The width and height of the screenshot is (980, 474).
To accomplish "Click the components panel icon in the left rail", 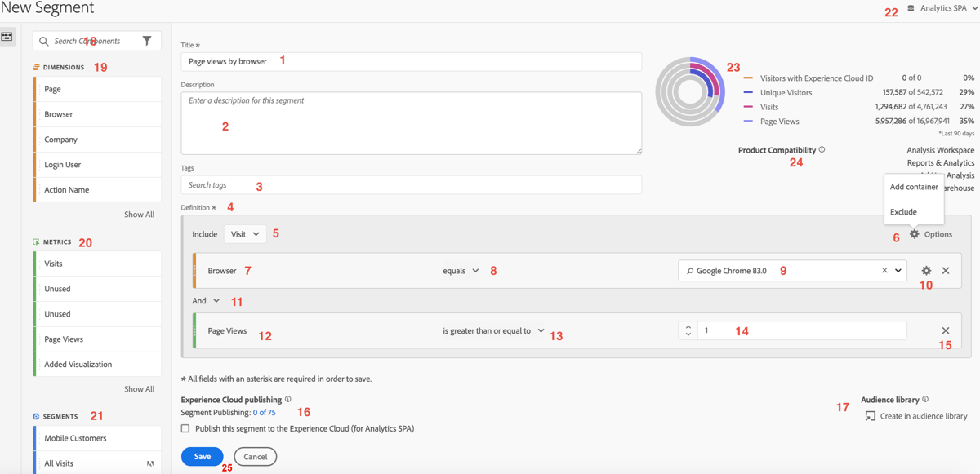I will pyautogui.click(x=8, y=36).
